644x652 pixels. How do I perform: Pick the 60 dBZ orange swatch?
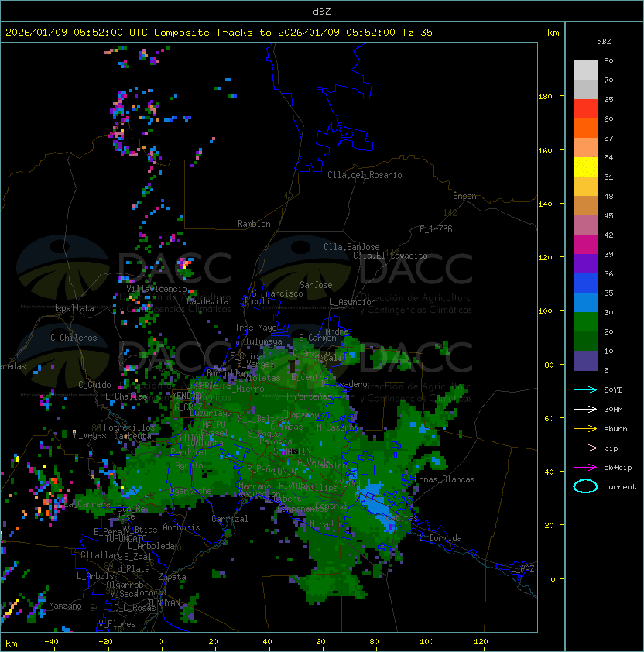pos(585,128)
